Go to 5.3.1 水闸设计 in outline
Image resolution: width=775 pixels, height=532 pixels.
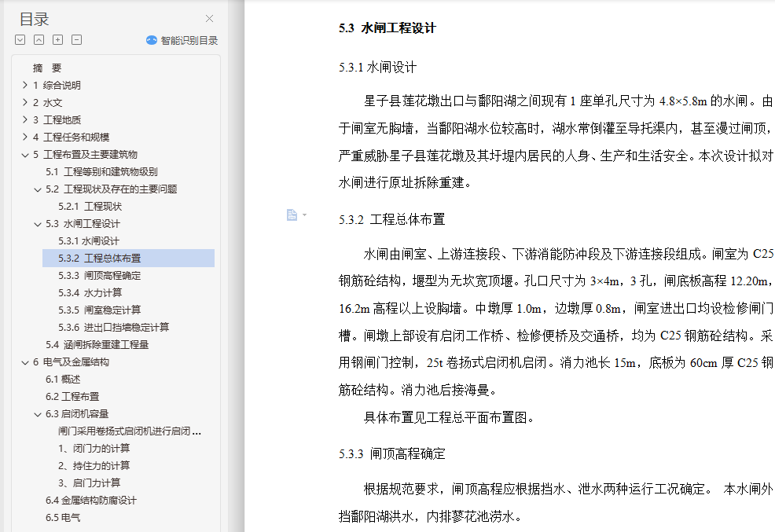(89, 241)
